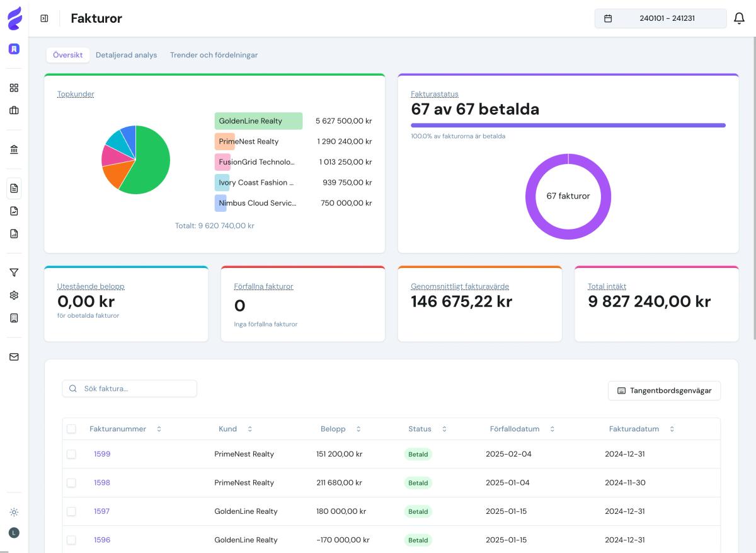Open the bank building icon in sidebar
The height and width of the screenshot is (553, 756).
point(14,149)
